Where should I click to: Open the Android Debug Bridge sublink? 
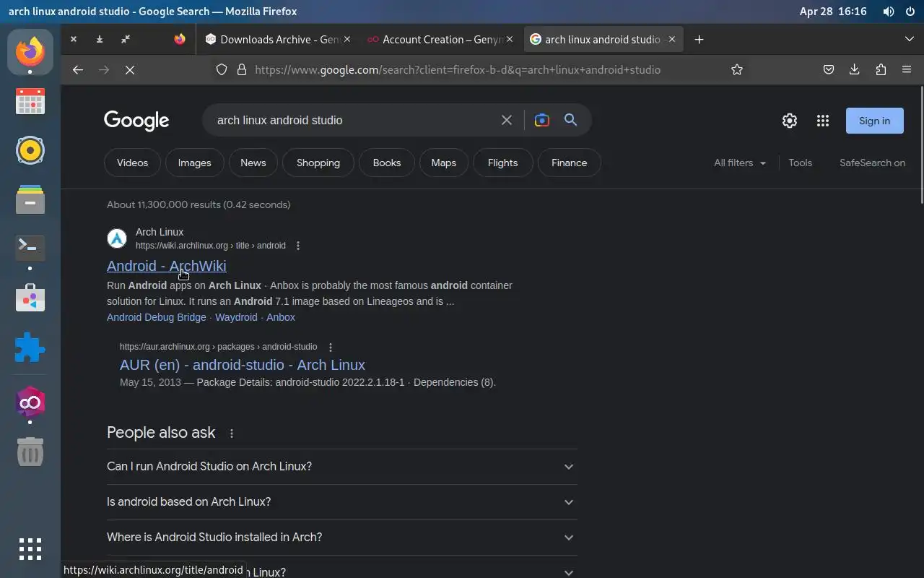point(157,317)
